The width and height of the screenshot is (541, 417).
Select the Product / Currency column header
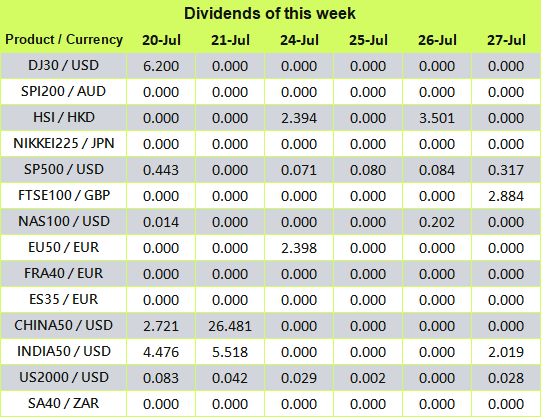[x=64, y=40]
